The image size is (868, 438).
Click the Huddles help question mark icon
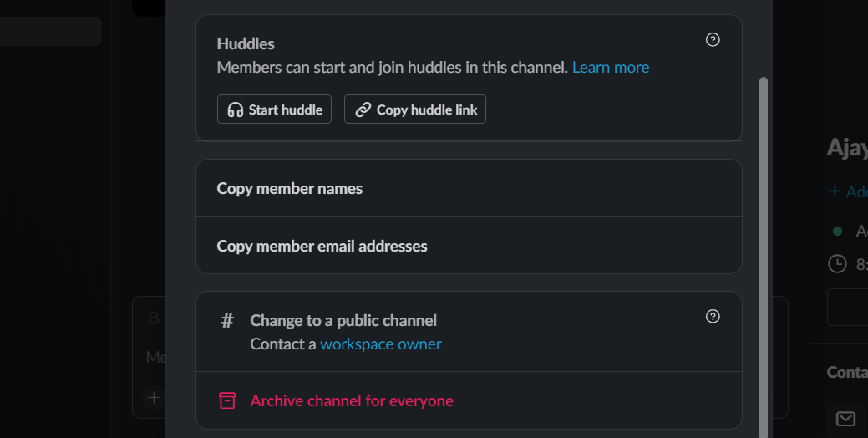coord(713,39)
